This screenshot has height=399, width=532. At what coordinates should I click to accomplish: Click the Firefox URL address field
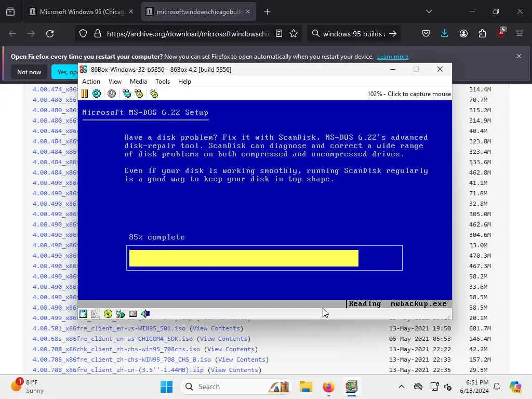[188, 34]
